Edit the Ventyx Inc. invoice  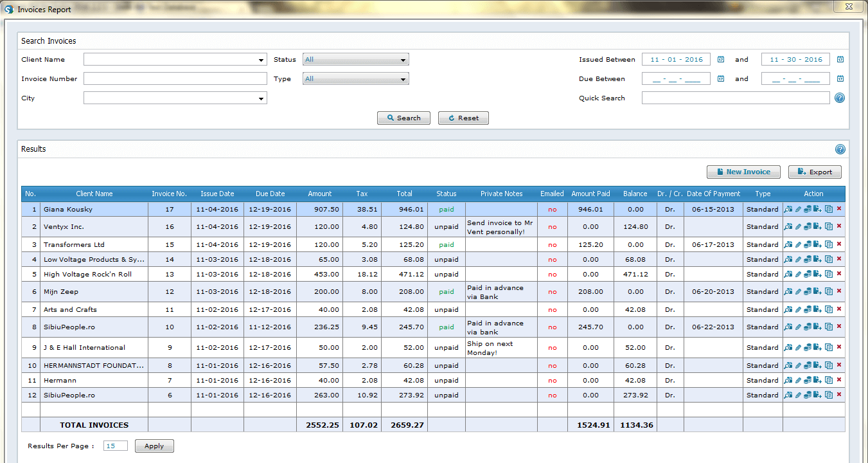click(798, 226)
